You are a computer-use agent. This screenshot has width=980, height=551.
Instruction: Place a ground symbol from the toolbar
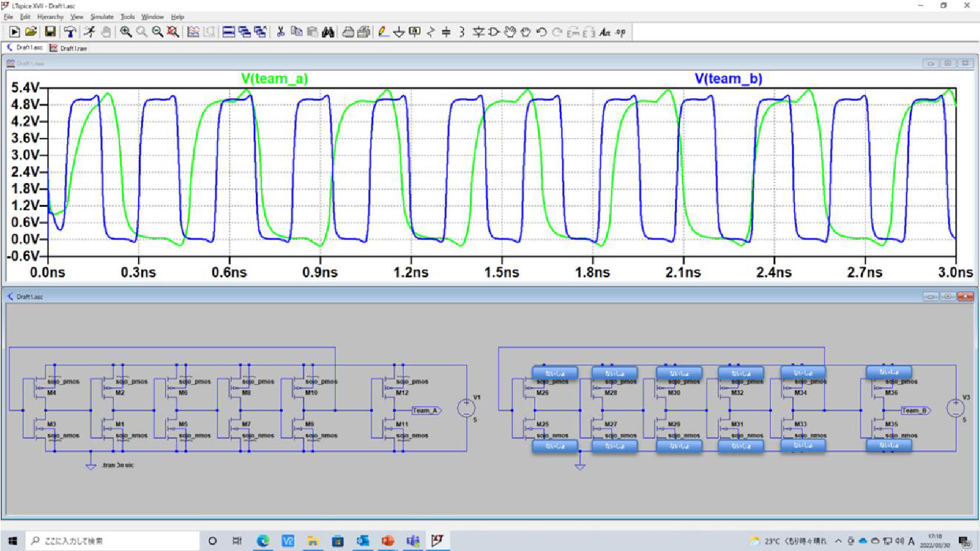[x=399, y=32]
